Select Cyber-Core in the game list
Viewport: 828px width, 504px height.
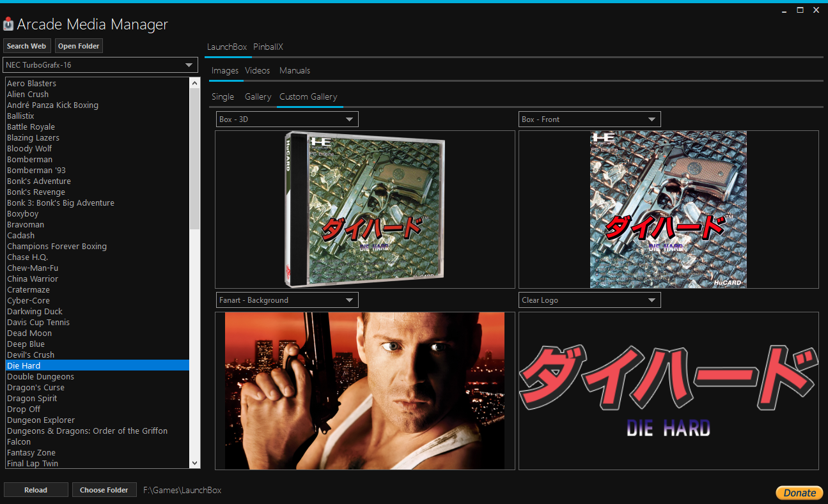click(x=97, y=301)
